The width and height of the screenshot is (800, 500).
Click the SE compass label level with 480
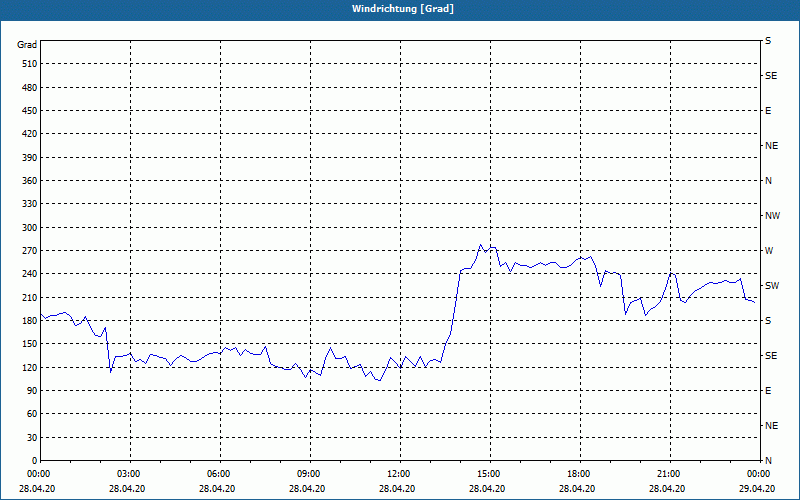click(x=771, y=76)
